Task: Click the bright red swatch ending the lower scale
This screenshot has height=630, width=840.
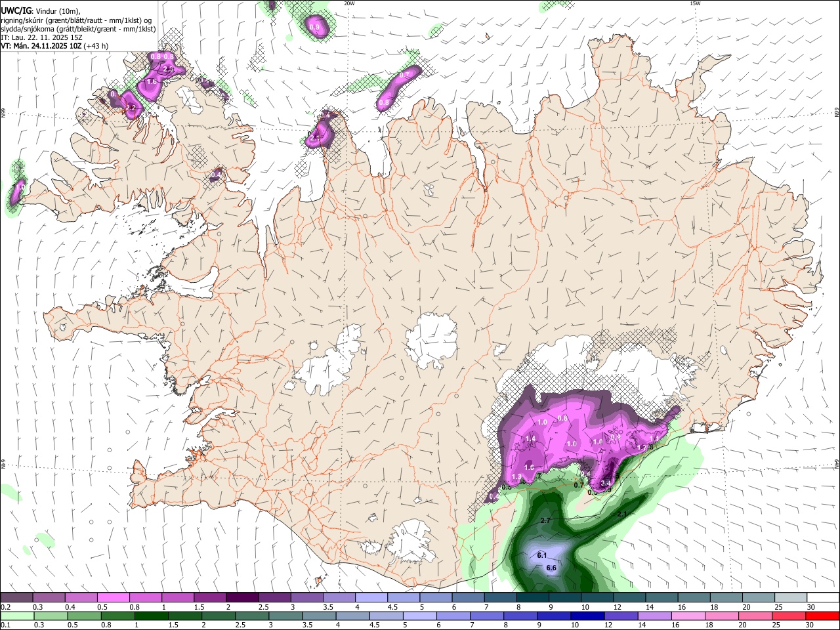Action: click(823, 616)
